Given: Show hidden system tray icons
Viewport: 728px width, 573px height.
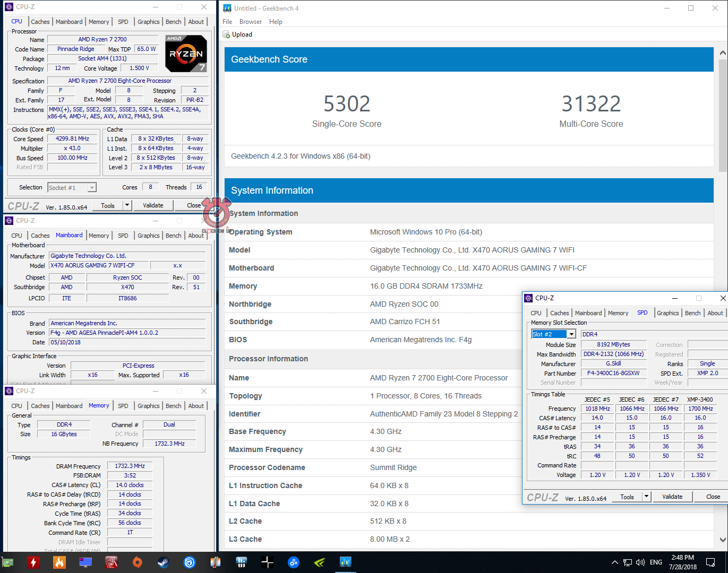Looking at the screenshot, I should (614, 562).
